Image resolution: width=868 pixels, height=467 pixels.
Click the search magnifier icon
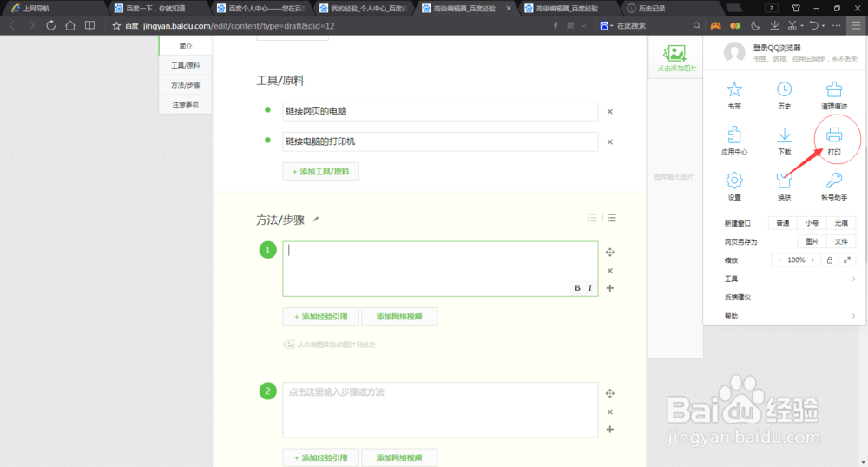pos(696,25)
